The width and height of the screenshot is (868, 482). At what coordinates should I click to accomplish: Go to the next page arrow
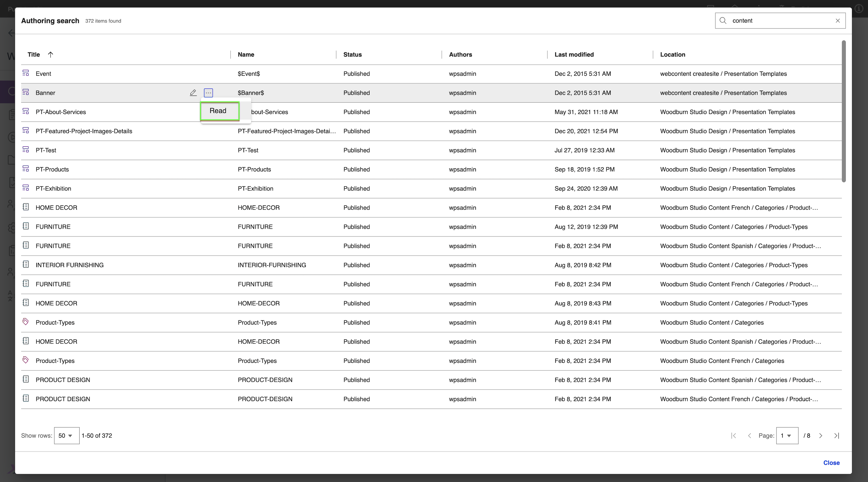coord(821,436)
